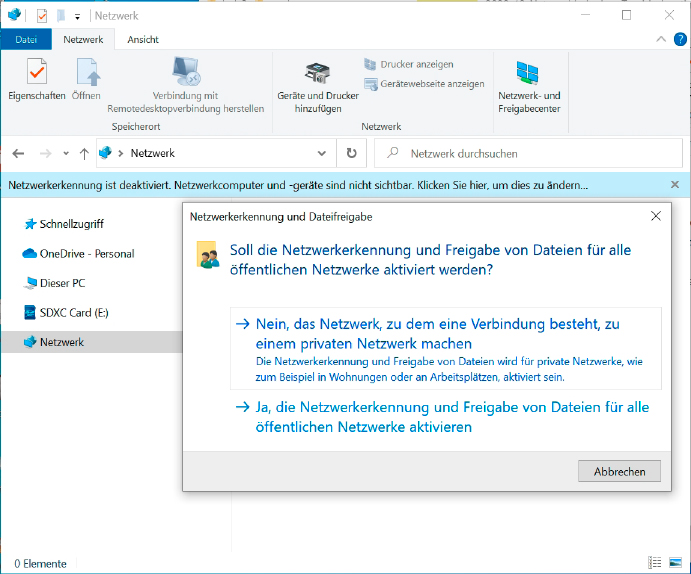
Task: Click Netzwerk in the address bar path
Action: [x=152, y=153]
